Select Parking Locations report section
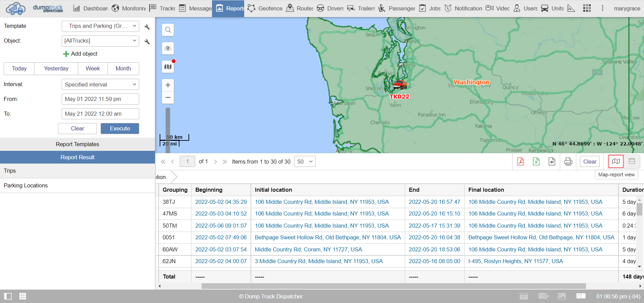The width and height of the screenshot is (644, 303). [26, 185]
